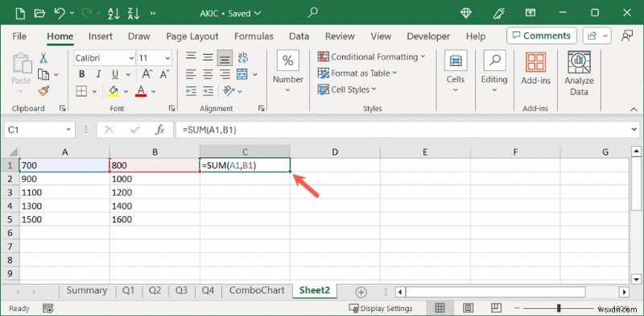Click Display Settings in status bar

[380, 308]
